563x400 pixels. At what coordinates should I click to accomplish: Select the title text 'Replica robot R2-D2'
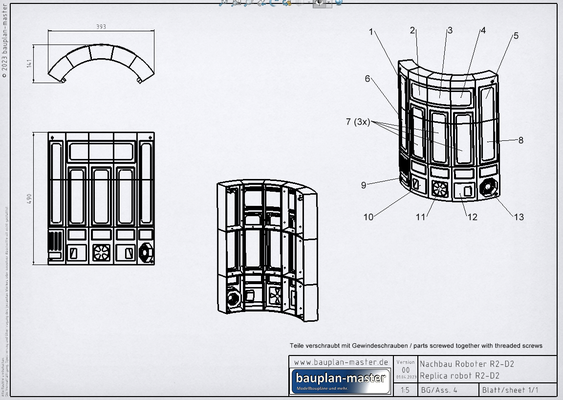pyautogui.click(x=460, y=376)
